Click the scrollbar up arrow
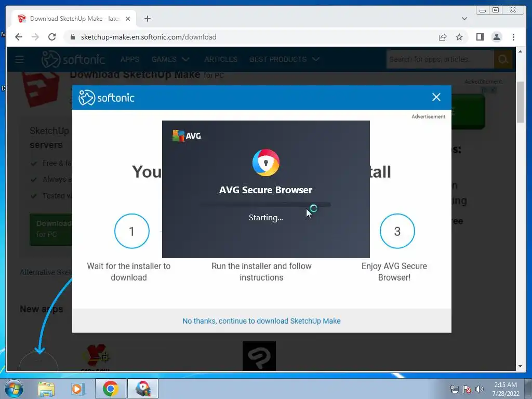Viewport: 532px width, 399px height. [x=520, y=51]
